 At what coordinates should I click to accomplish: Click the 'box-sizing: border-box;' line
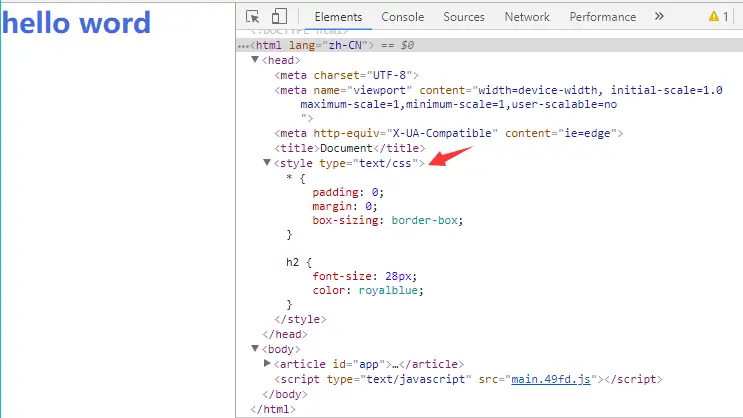[388, 220]
